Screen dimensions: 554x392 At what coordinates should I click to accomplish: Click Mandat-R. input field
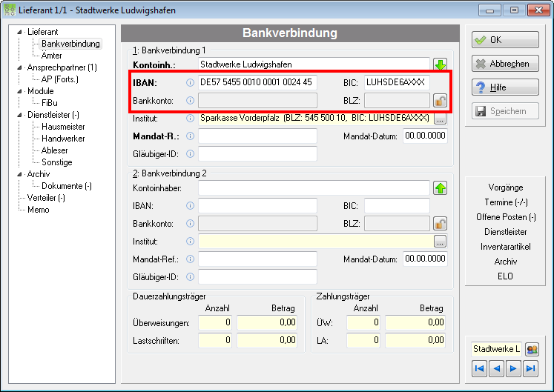257,136
